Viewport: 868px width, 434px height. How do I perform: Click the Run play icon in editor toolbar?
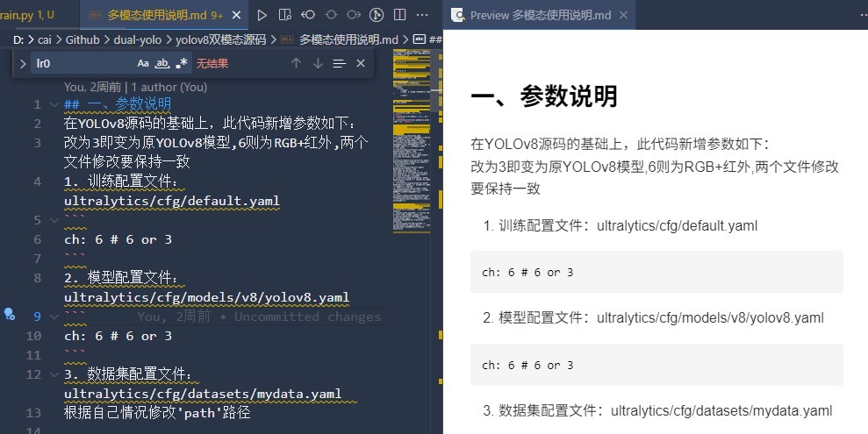tap(262, 15)
